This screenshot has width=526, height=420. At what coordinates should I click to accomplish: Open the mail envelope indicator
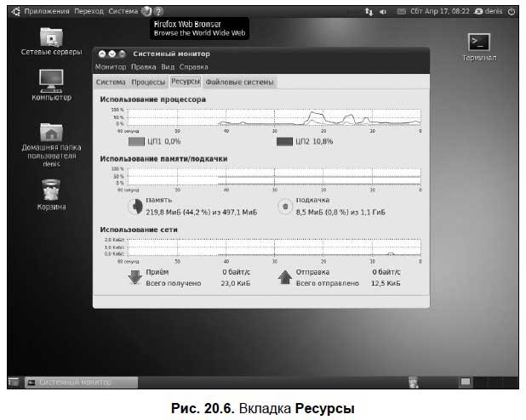401,12
